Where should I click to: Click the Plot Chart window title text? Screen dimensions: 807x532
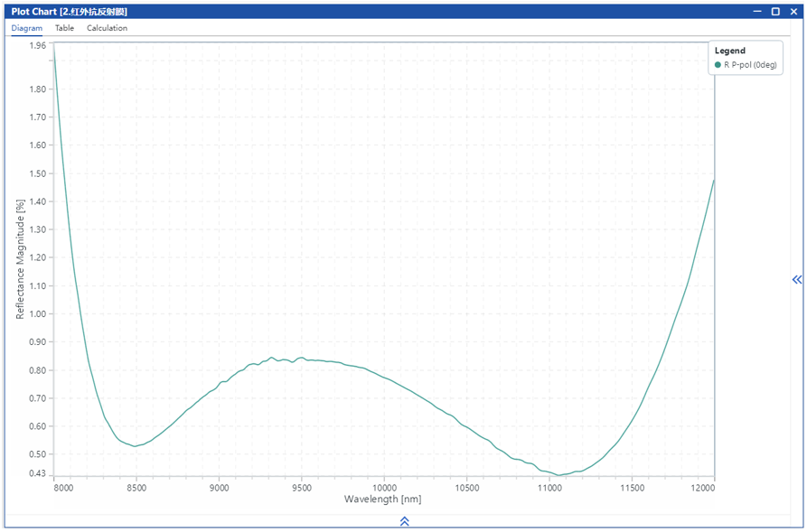[69, 12]
